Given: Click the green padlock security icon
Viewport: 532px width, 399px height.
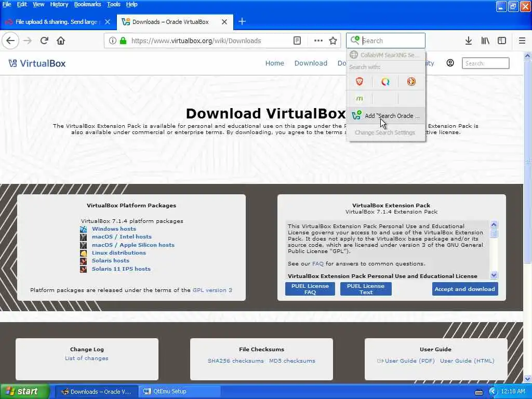Looking at the screenshot, I should [x=123, y=41].
